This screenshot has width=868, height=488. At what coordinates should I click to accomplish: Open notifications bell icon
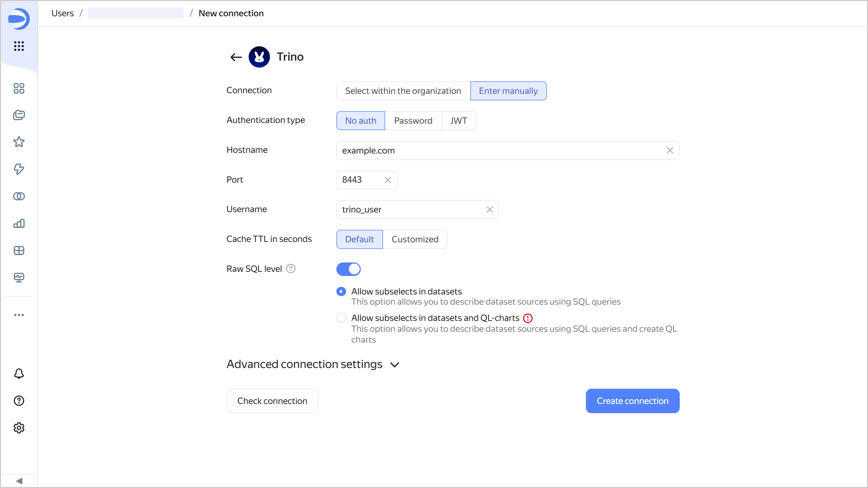point(19,373)
